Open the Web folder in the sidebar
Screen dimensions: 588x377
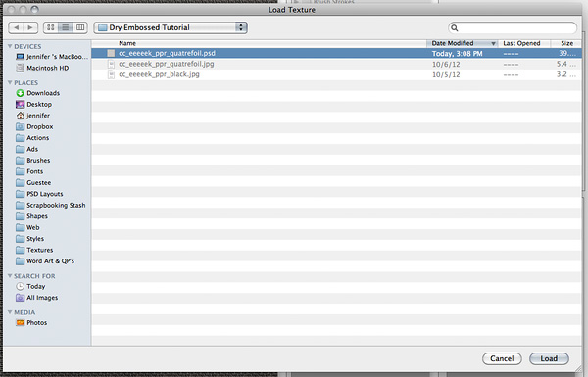point(27,227)
